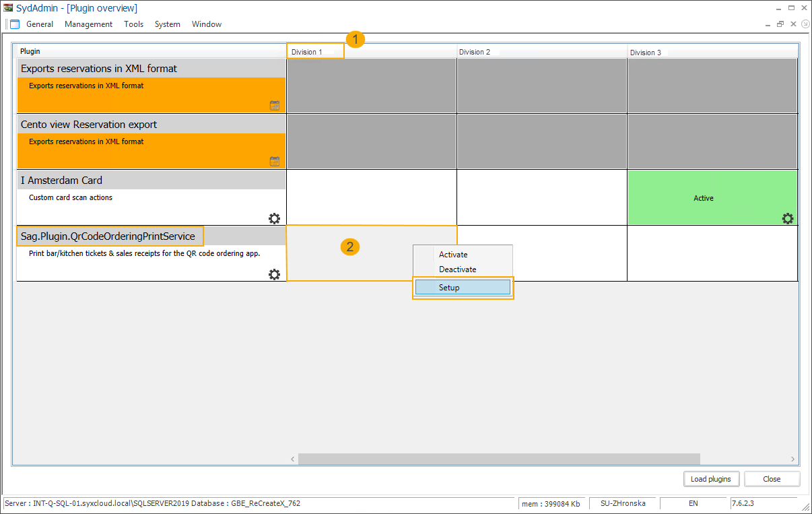This screenshot has width=812, height=514.
Task: Click the SydAdmin app icon in title bar
Action: (x=8, y=8)
